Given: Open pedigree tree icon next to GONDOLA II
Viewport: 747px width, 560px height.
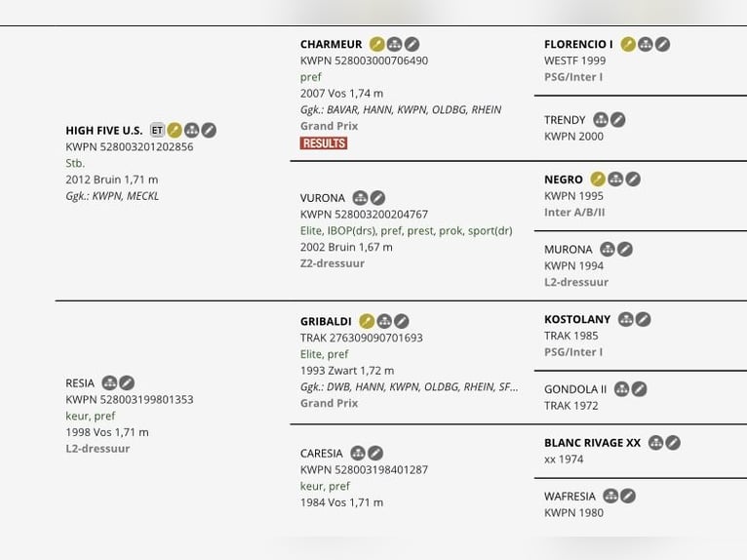Looking at the screenshot, I should tap(622, 389).
